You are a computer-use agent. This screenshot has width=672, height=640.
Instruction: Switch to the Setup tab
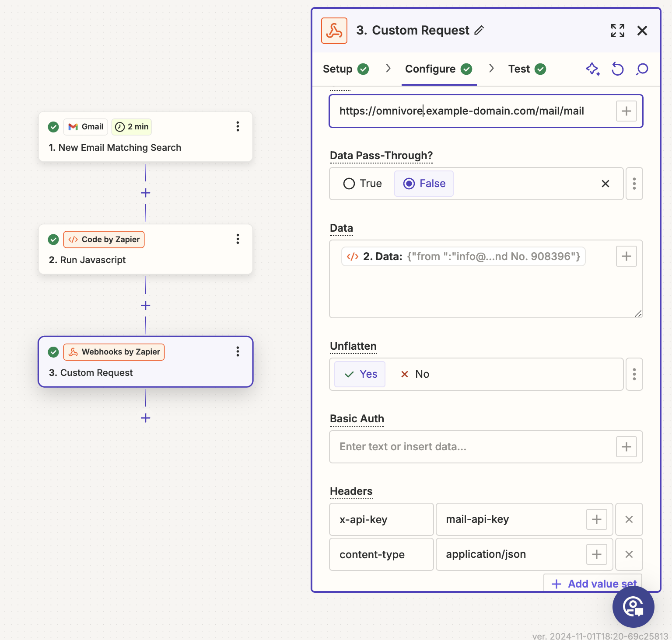pos(337,69)
